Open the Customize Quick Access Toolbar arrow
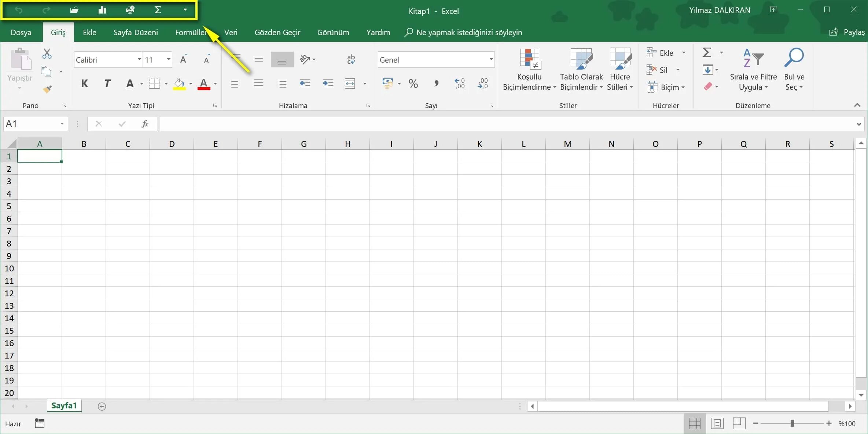The height and width of the screenshot is (434, 868). pyautogui.click(x=185, y=10)
